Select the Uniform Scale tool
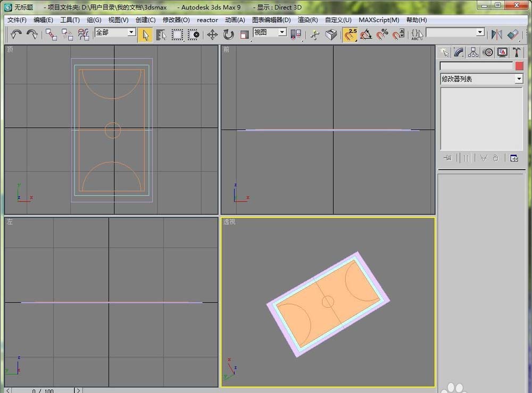 click(244, 35)
